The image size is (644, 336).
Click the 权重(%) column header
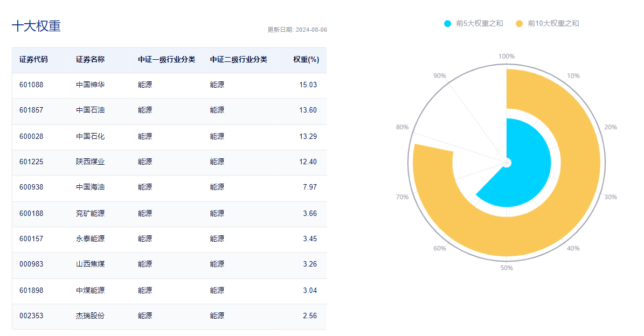[306, 60]
